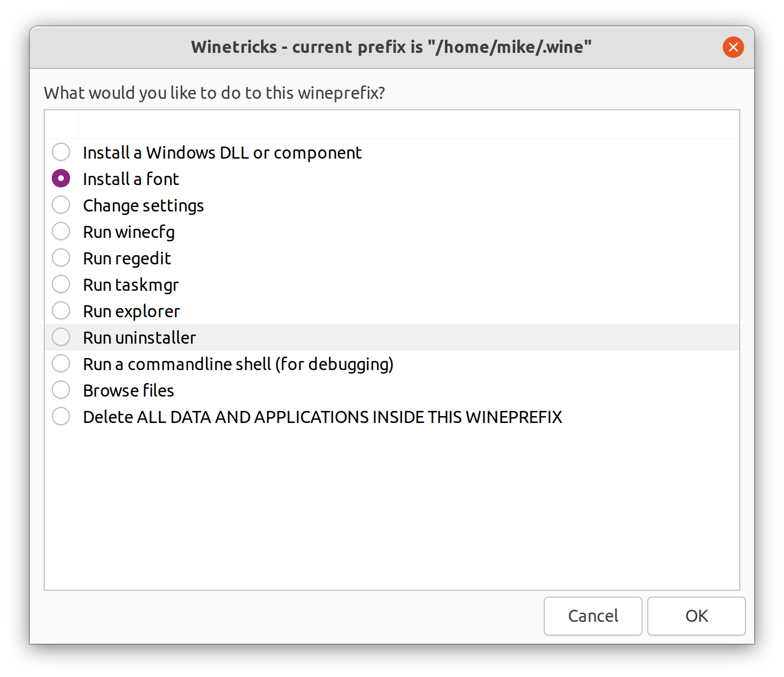
Task: Select 'Install a Windows DLL or component' radio button
Action: point(61,152)
